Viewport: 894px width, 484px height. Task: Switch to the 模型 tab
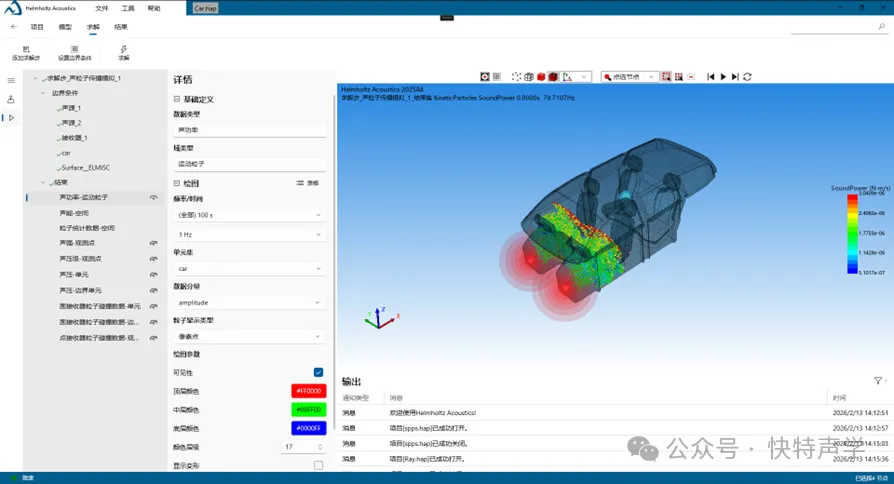pyautogui.click(x=65, y=27)
